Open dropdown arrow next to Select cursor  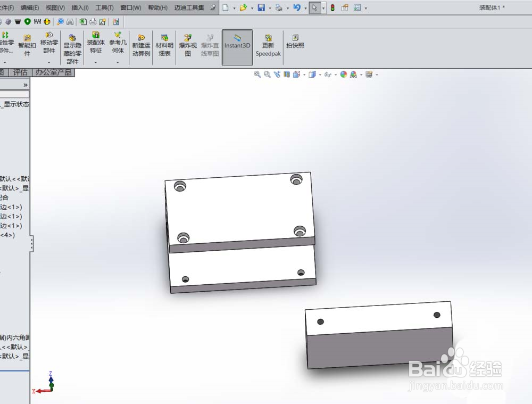[323, 8]
